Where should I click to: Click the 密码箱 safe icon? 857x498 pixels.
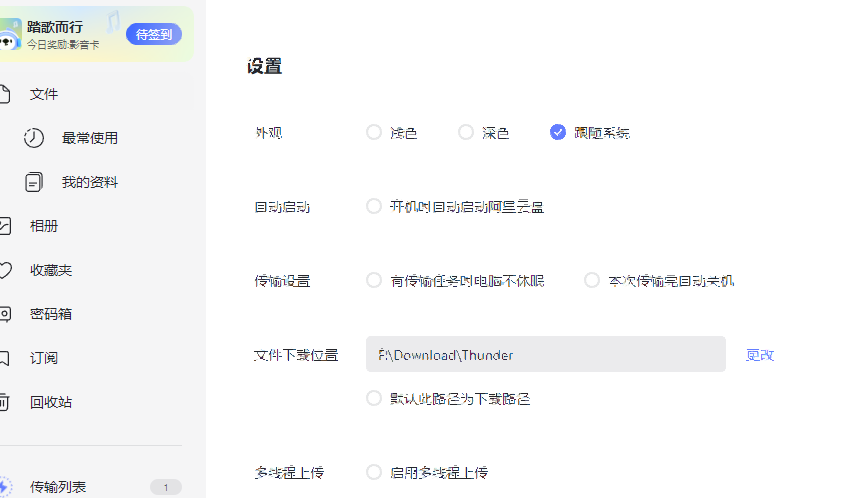pyautogui.click(x=5, y=314)
